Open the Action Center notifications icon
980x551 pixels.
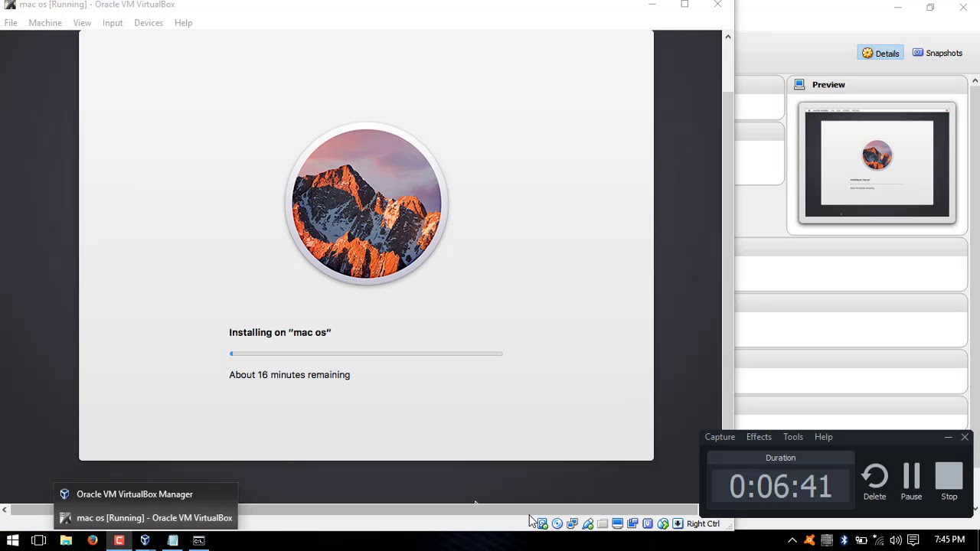pyautogui.click(x=913, y=540)
